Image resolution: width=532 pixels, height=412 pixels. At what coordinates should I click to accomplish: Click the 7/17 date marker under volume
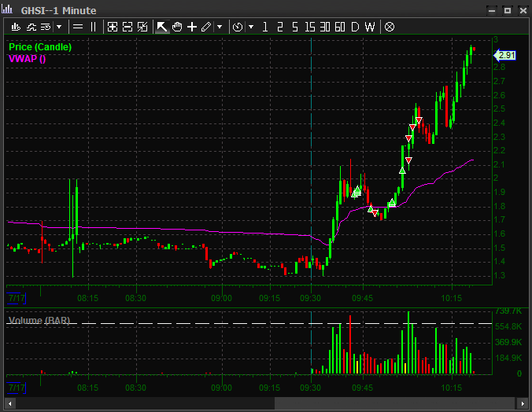click(x=17, y=388)
